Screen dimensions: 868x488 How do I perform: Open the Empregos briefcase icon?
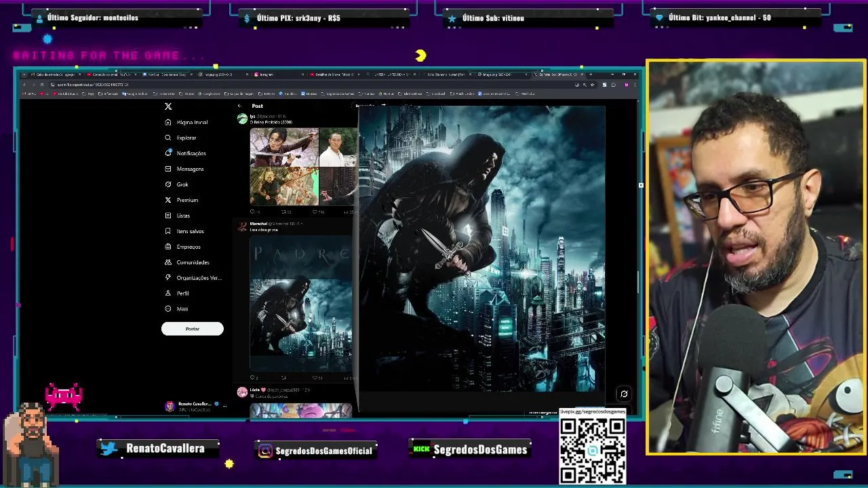click(168, 247)
